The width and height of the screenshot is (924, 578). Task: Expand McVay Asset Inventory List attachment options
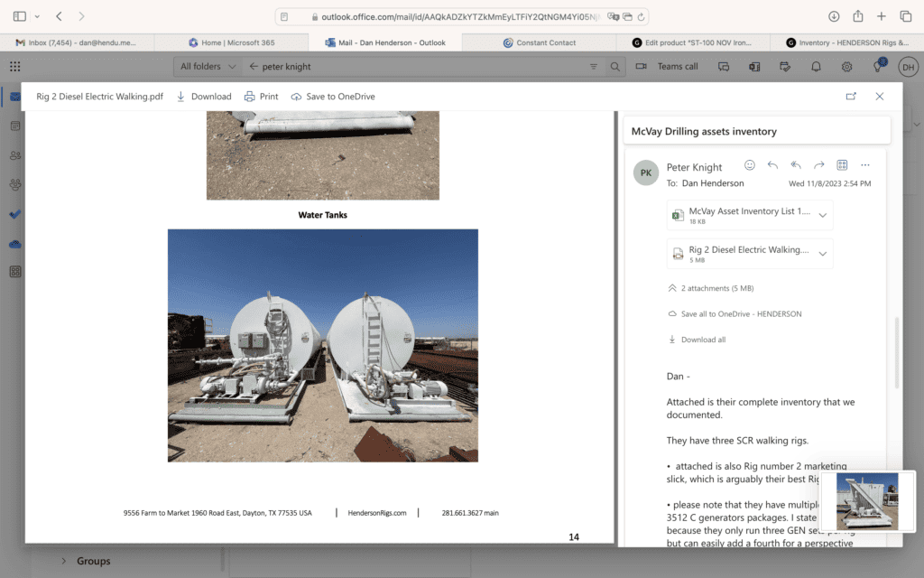(822, 215)
